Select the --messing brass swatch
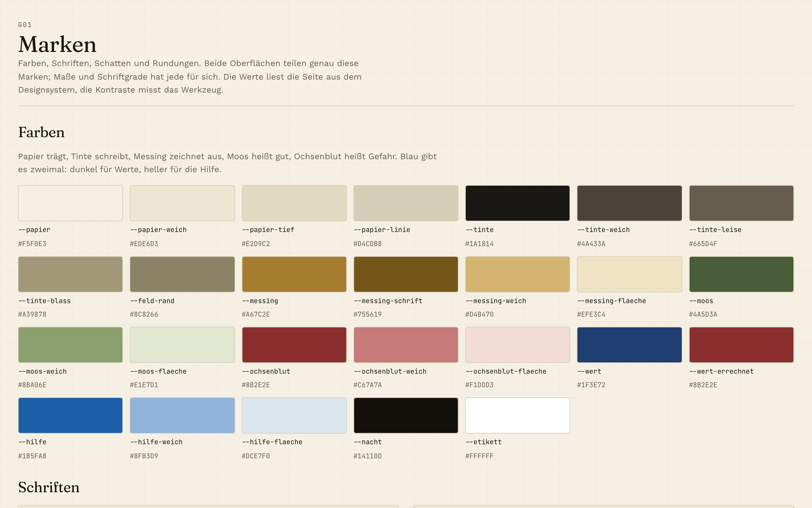 coord(294,274)
